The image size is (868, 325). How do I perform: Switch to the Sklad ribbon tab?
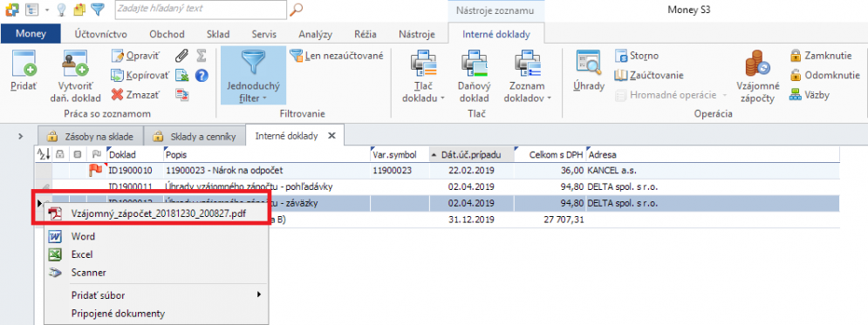click(218, 34)
